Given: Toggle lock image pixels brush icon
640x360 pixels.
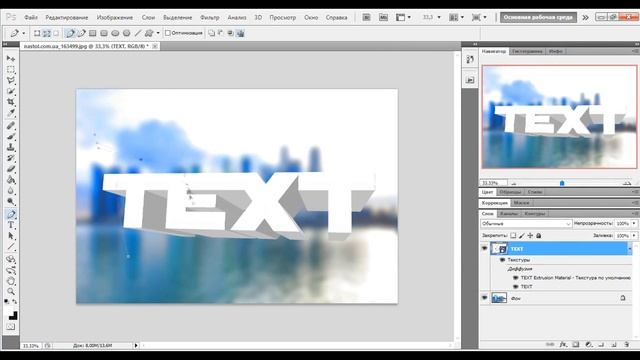Looking at the screenshot, I should point(522,236).
